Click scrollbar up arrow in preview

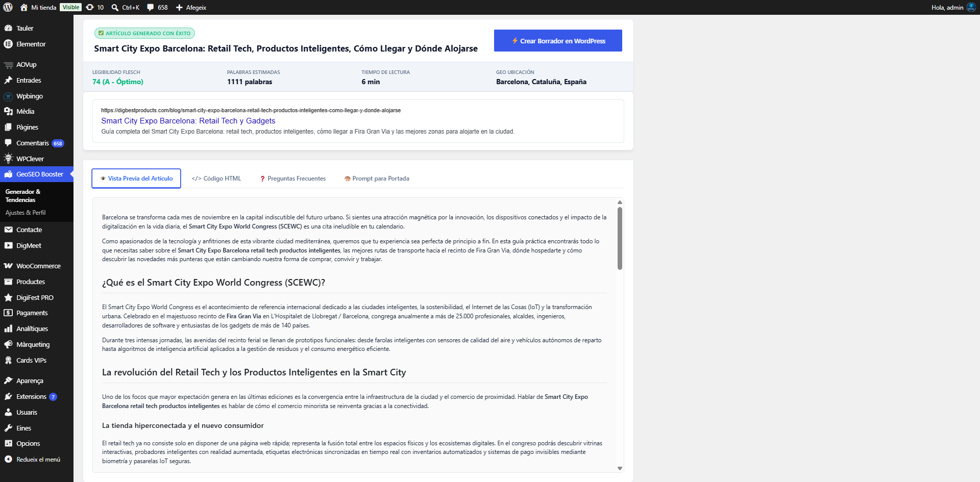coord(620,202)
